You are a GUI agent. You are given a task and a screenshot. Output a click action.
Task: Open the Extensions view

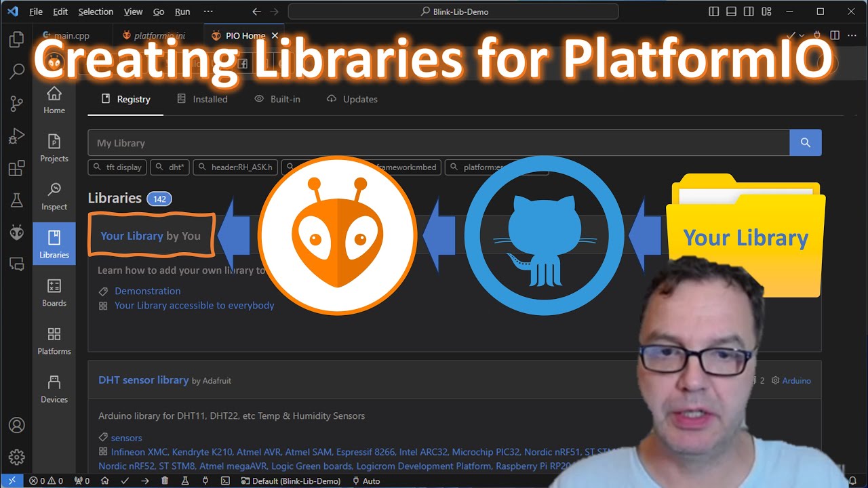coord(16,169)
